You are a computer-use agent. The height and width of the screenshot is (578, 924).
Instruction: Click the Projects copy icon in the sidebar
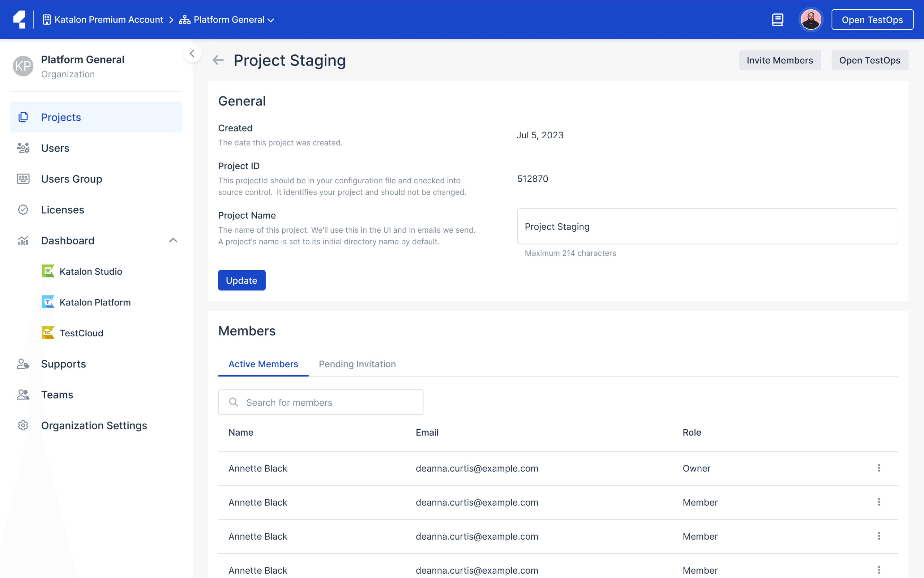pyautogui.click(x=23, y=117)
